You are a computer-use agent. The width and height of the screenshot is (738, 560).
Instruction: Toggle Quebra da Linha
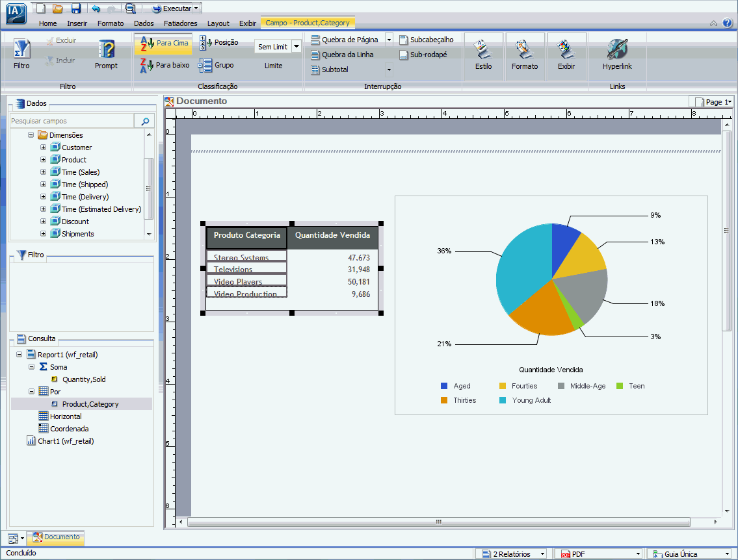click(342, 55)
